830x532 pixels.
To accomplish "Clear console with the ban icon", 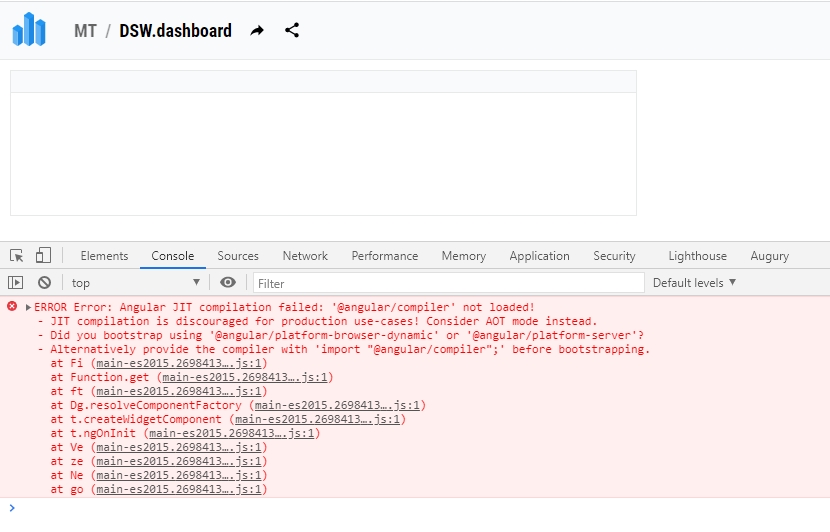I will click(x=44, y=283).
